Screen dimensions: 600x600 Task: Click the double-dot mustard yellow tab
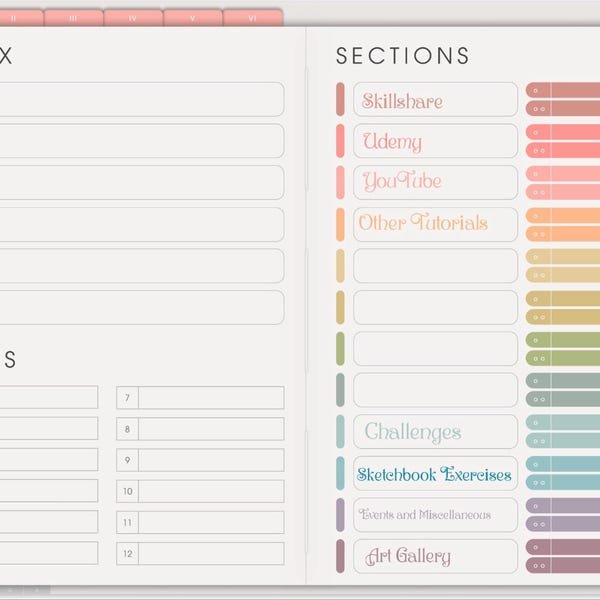[563, 317]
